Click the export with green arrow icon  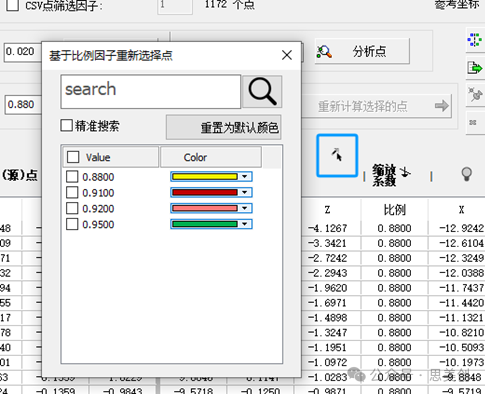point(475,68)
